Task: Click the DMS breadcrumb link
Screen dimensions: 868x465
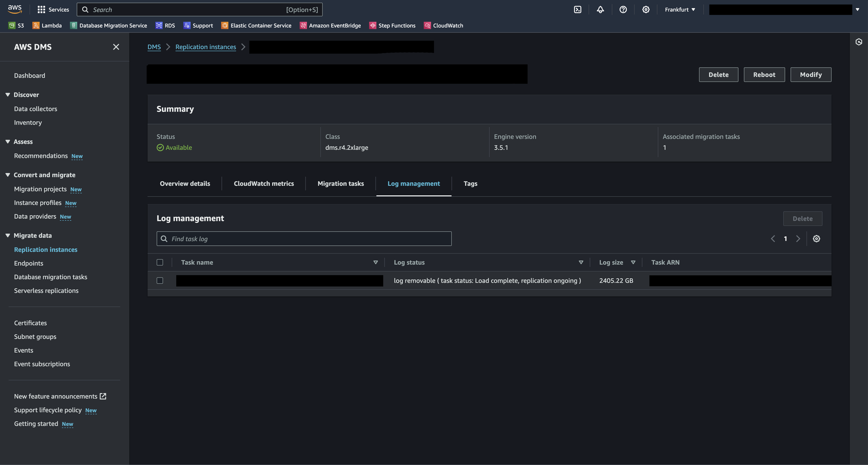Action: click(154, 47)
